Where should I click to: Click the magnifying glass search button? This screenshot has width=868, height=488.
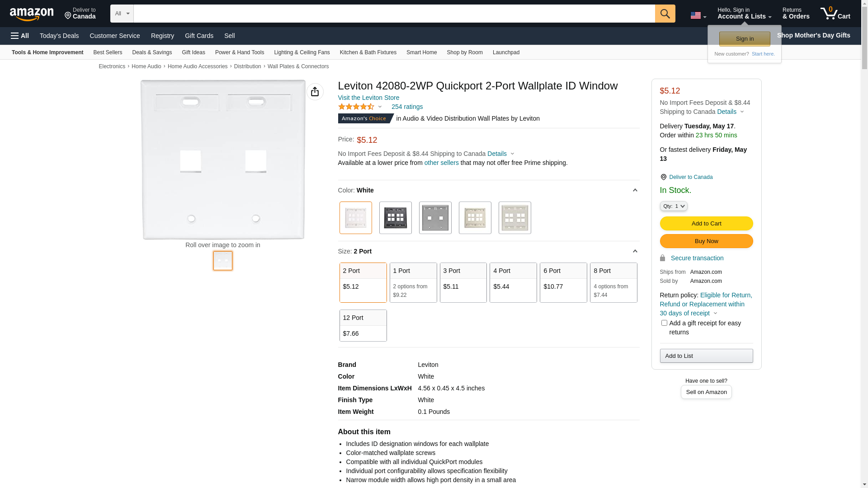665,14
